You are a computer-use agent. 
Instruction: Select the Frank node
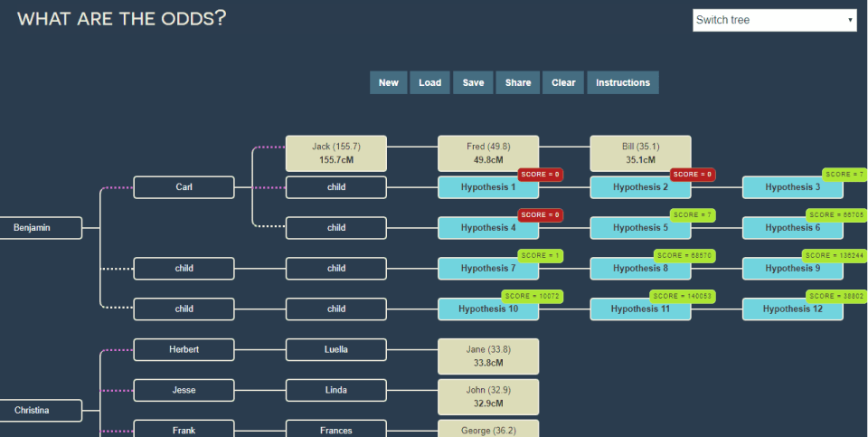tap(184, 429)
